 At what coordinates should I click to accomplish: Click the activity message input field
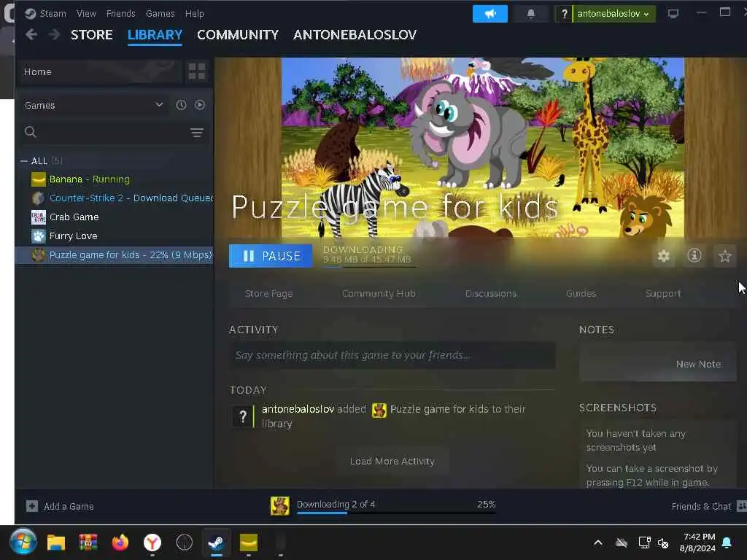[x=392, y=355]
